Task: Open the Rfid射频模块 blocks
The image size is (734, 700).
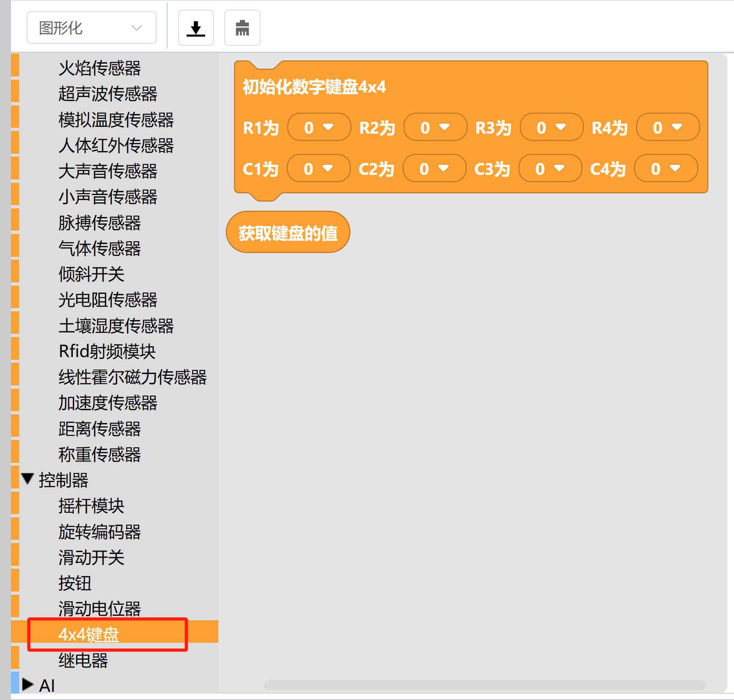Action: (107, 352)
